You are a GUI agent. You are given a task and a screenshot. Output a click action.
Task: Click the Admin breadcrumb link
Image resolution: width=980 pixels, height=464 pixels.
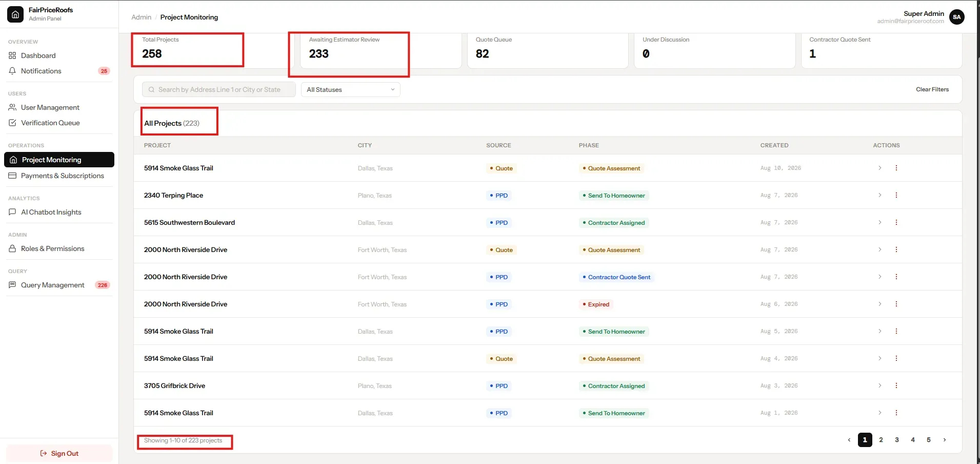click(141, 17)
